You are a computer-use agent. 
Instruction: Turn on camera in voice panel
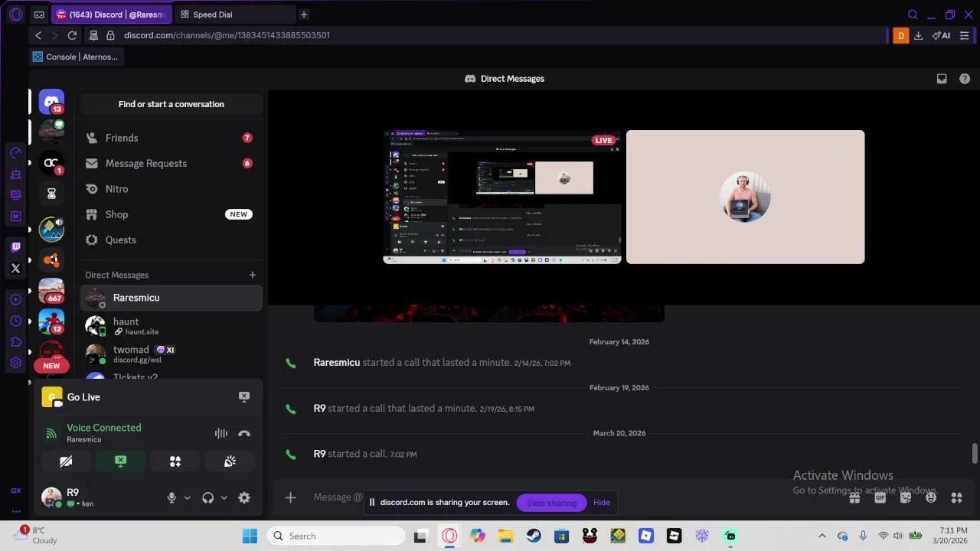(66, 461)
